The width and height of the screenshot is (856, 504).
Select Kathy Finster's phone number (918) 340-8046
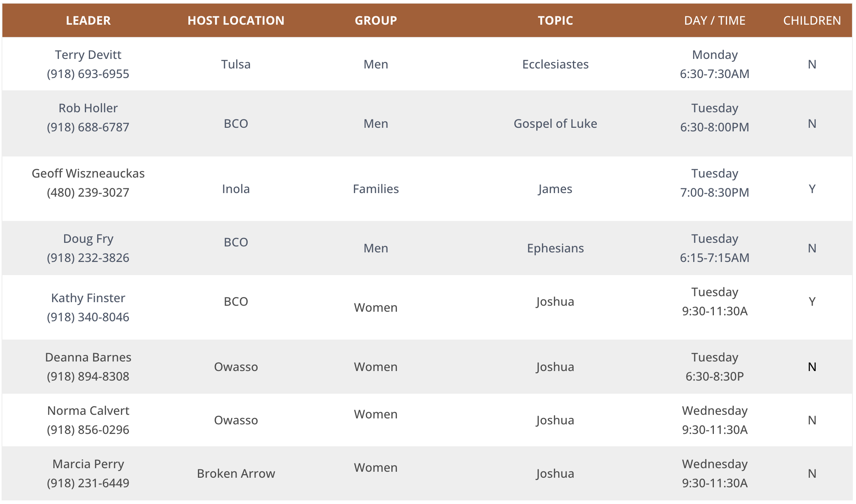click(88, 317)
